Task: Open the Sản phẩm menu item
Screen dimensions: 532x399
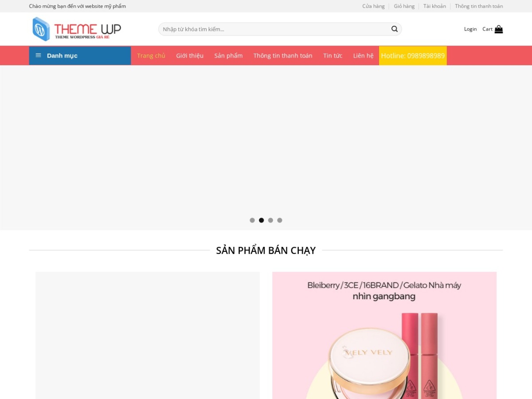Action: click(x=228, y=55)
